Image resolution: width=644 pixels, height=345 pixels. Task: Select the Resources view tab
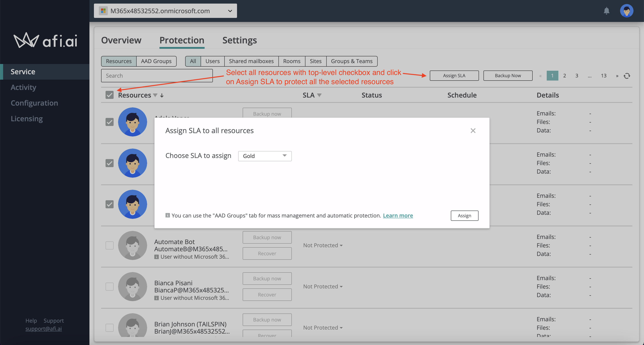pyautogui.click(x=119, y=61)
